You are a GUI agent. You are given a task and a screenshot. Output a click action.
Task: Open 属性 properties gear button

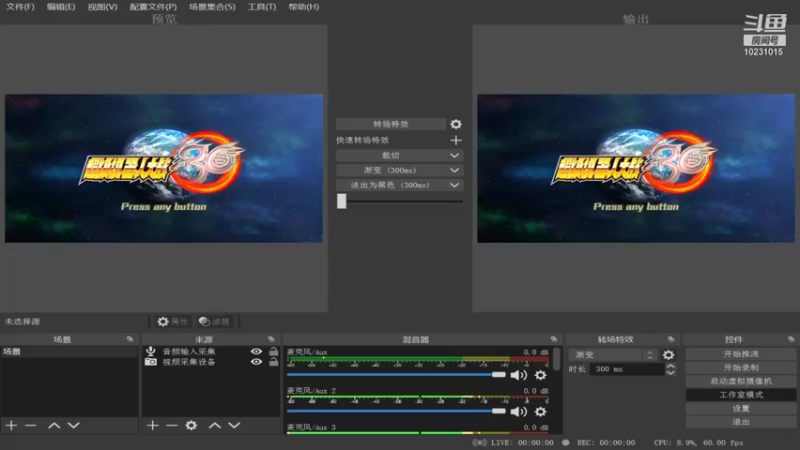tap(172, 321)
